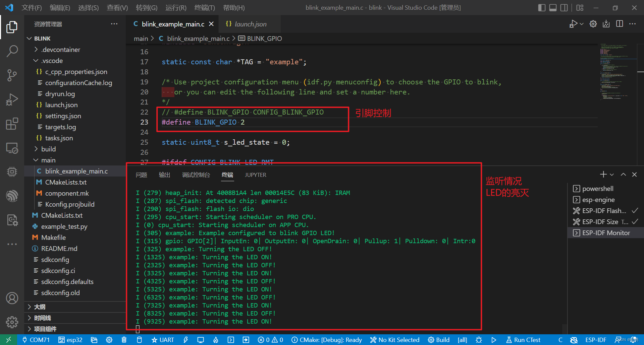Open the ESP-IDF terminal icon in status bar
The height and width of the screenshot is (345, 644).
click(231, 340)
